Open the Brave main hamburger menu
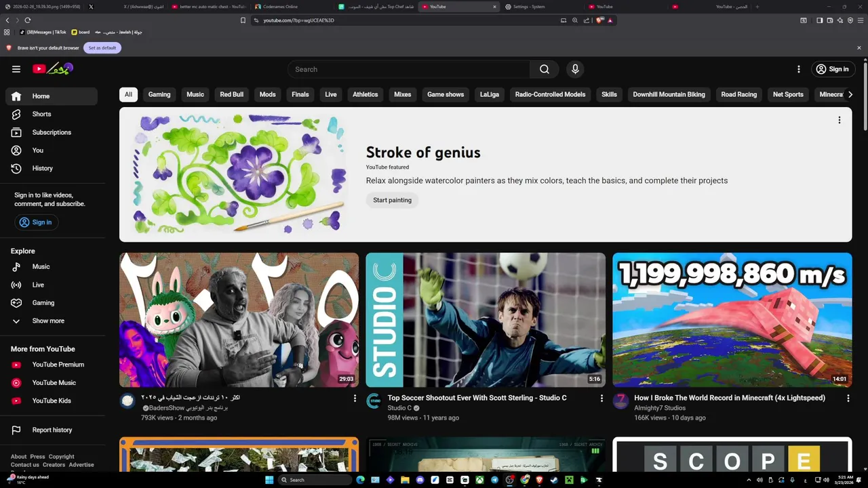The height and width of the screenshot is (488, 868). click(x=860, y=20)
